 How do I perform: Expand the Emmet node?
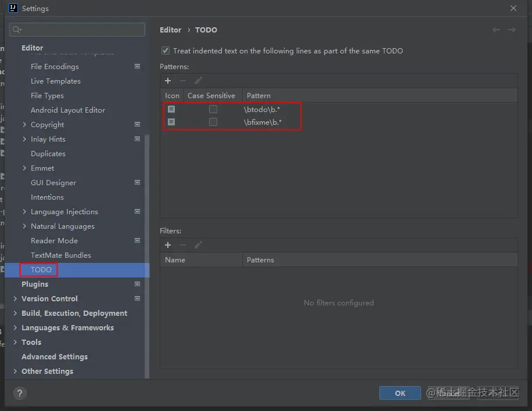point(24,168)
